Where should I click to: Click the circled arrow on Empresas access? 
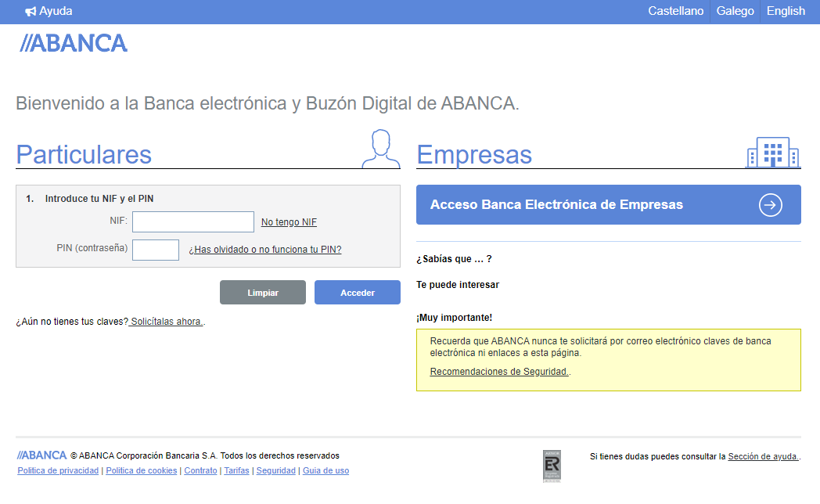770,205
